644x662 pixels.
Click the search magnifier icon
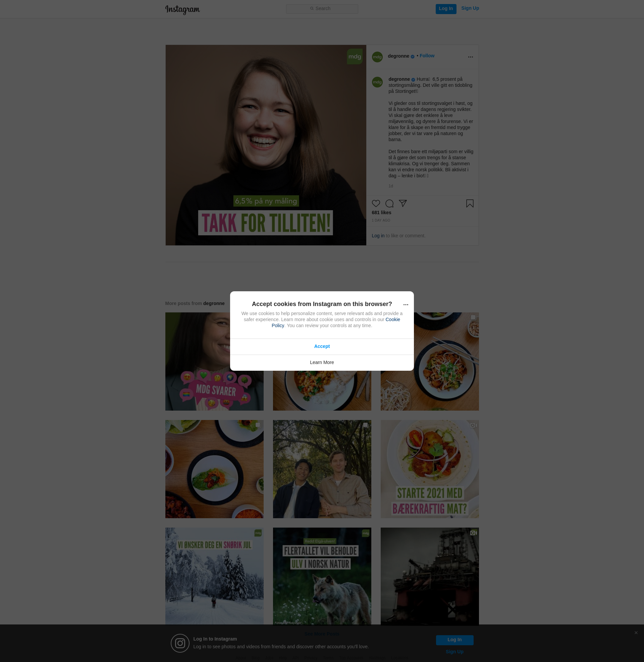312,8
